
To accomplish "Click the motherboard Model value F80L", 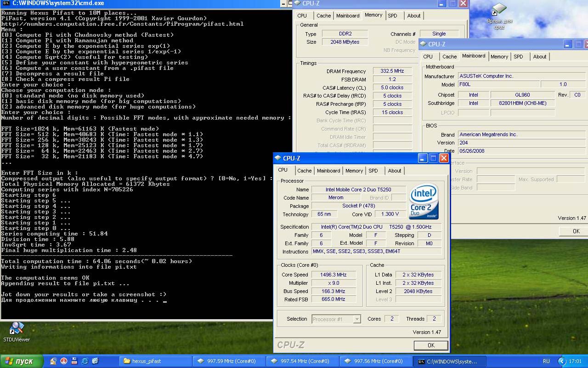I will point(498,85).
